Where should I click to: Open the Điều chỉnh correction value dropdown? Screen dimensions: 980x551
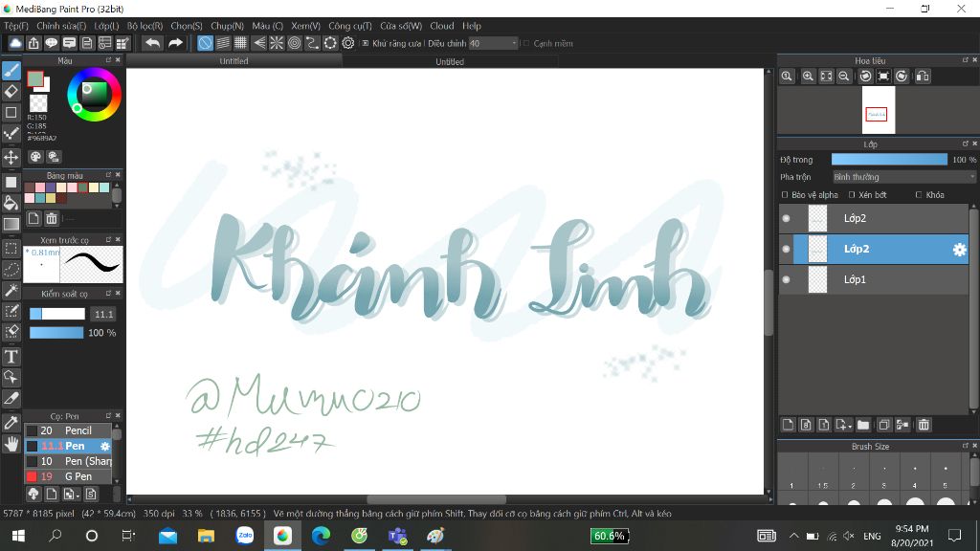(x=494, y=43)
